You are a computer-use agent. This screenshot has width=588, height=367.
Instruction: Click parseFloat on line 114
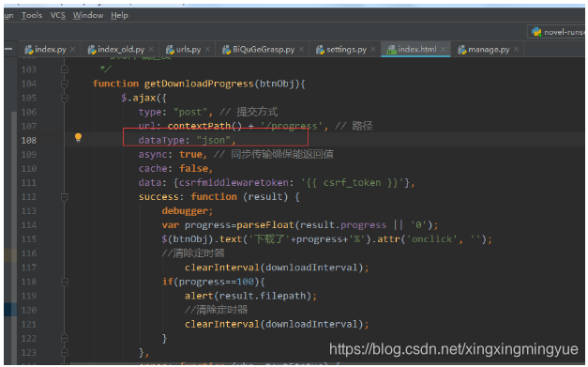tap(265, 225)
